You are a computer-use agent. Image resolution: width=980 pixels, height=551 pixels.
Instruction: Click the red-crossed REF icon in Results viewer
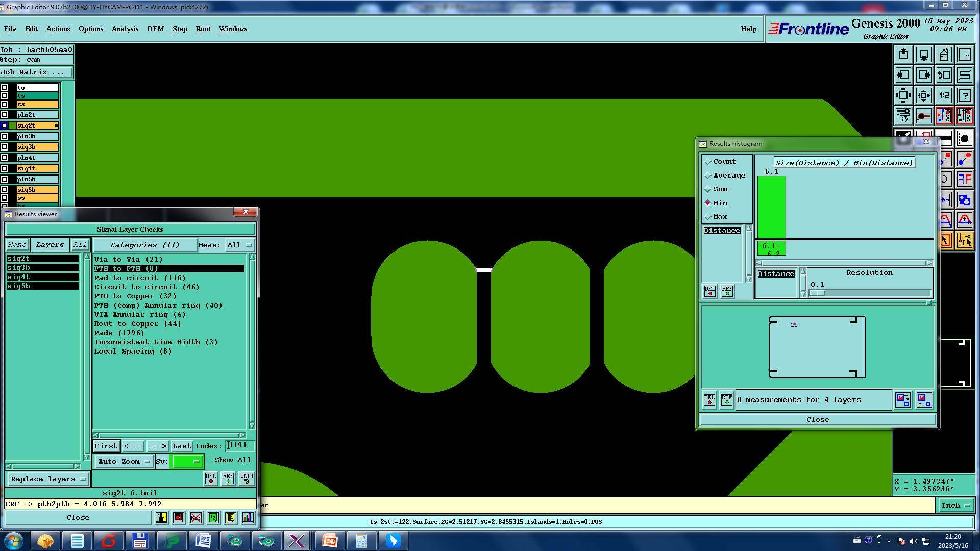pos(196,518)
